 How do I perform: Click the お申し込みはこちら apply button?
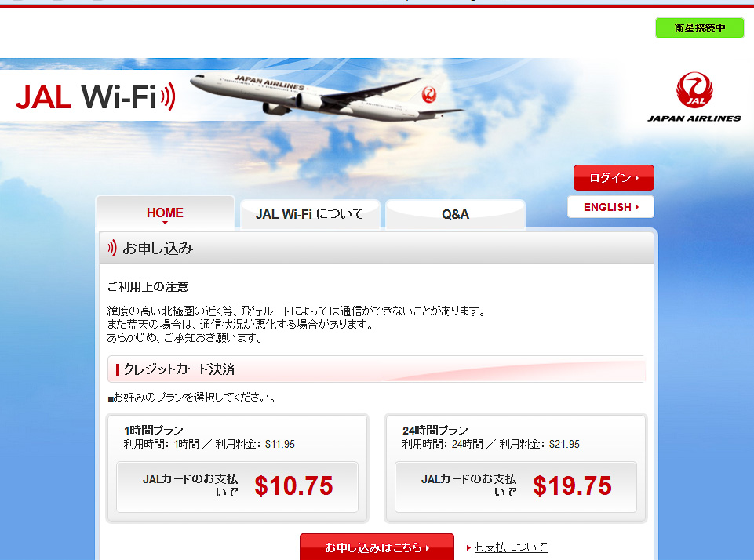[x=377, y=547]
